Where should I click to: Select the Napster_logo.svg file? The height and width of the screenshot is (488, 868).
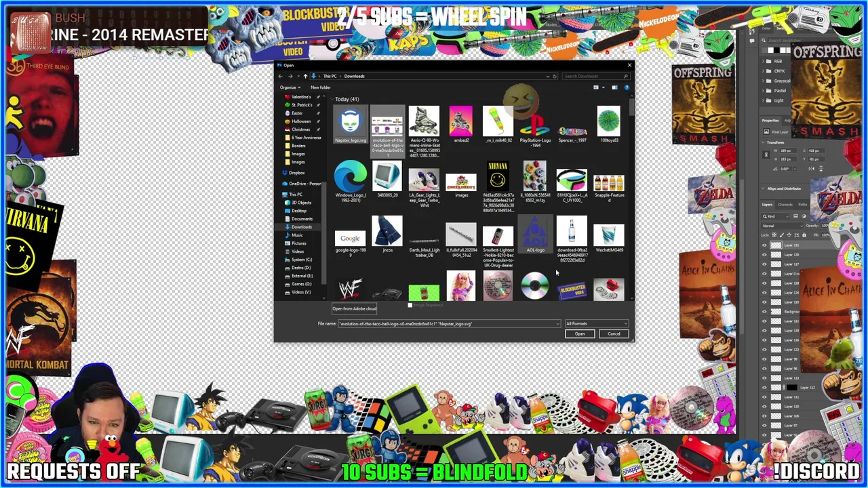pyautogui.click(x=350, y=125)
